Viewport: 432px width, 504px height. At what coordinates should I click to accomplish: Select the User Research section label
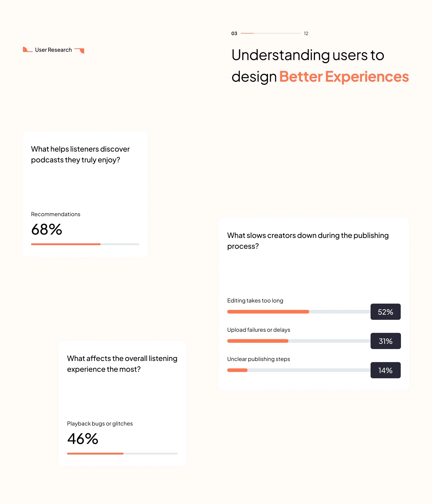[53, 50]
